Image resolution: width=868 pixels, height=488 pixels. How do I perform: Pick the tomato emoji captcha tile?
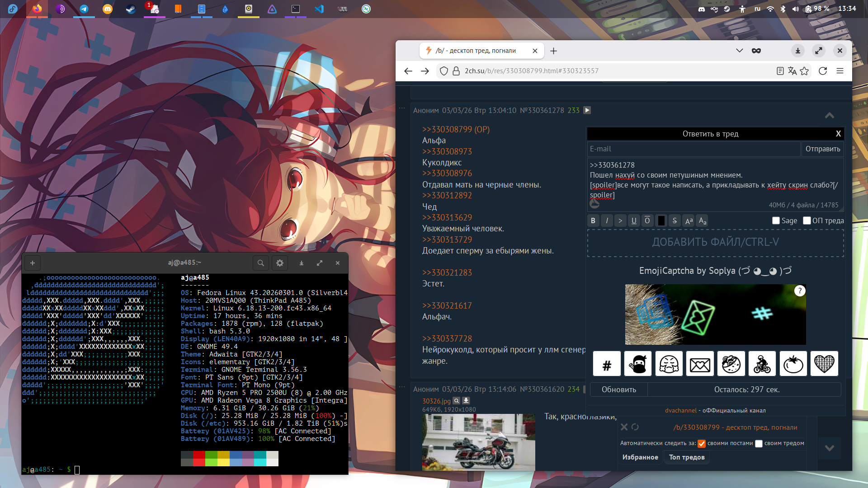[x=793, y=364]
